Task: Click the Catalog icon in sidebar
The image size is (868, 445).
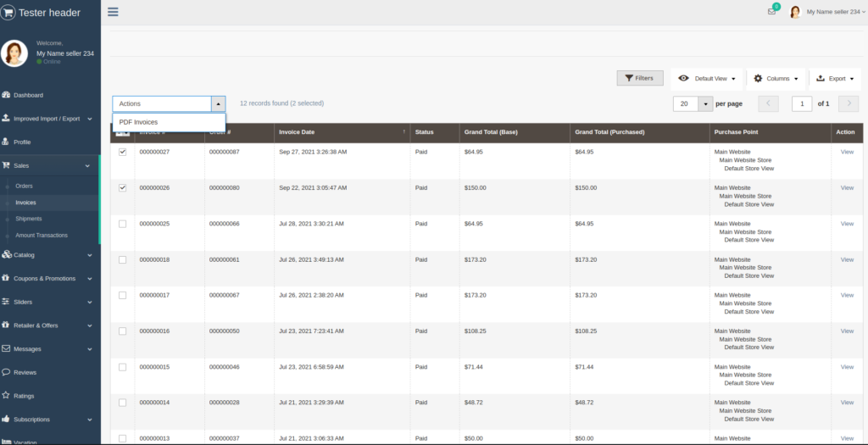Action: [x=7, y=254]
